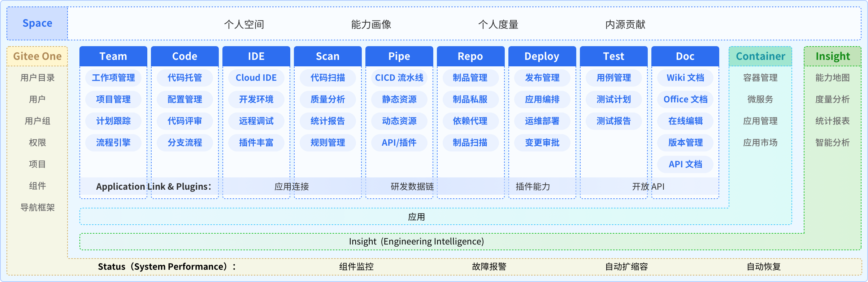Open the Wiki 文档 pill
The image size is (868, 282).
685,78
